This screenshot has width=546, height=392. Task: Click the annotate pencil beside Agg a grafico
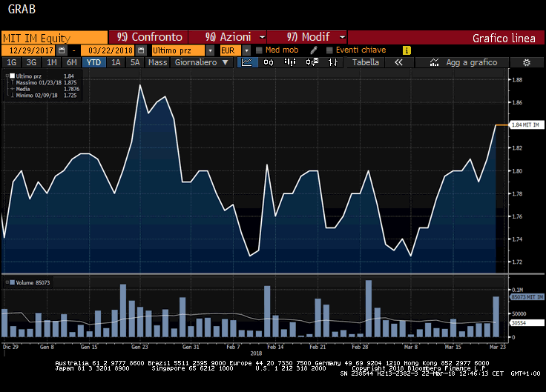433,63
